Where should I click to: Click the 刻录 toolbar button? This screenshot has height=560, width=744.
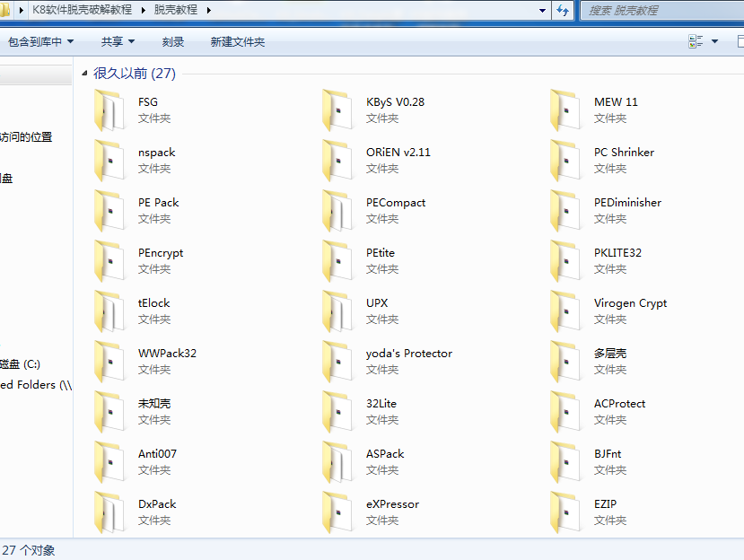(x=172, y=42)
